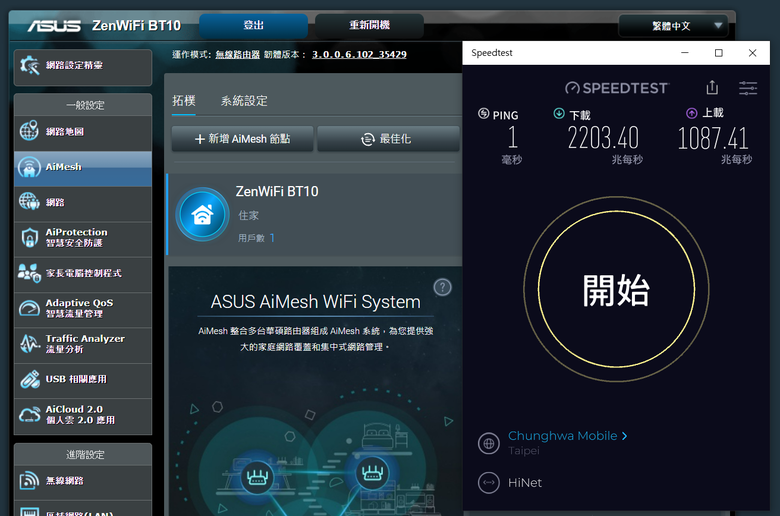
Task: Close the Speedtest window
Action: pos(753,53)
